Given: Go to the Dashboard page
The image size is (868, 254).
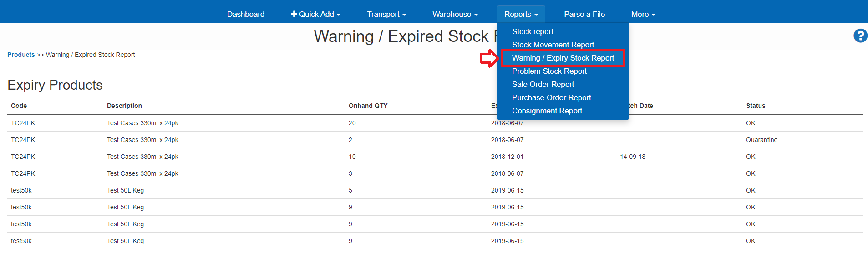Looking at the screenshot, I should pyautogui.click(x=246, y=14).
